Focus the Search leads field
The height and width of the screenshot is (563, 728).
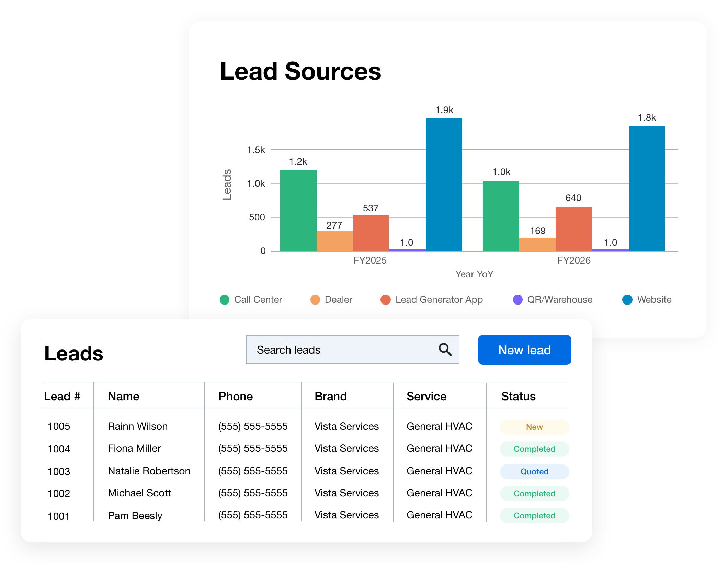click(x=352, y=349)
